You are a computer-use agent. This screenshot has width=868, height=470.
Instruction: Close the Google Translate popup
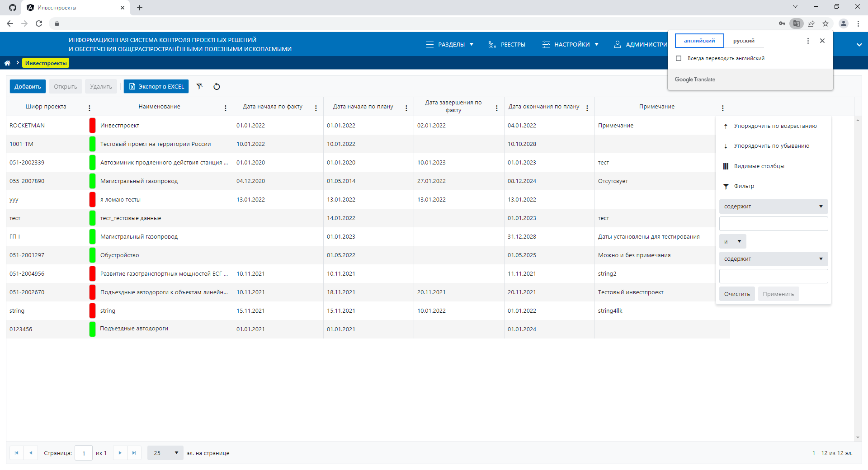(822, 41)
